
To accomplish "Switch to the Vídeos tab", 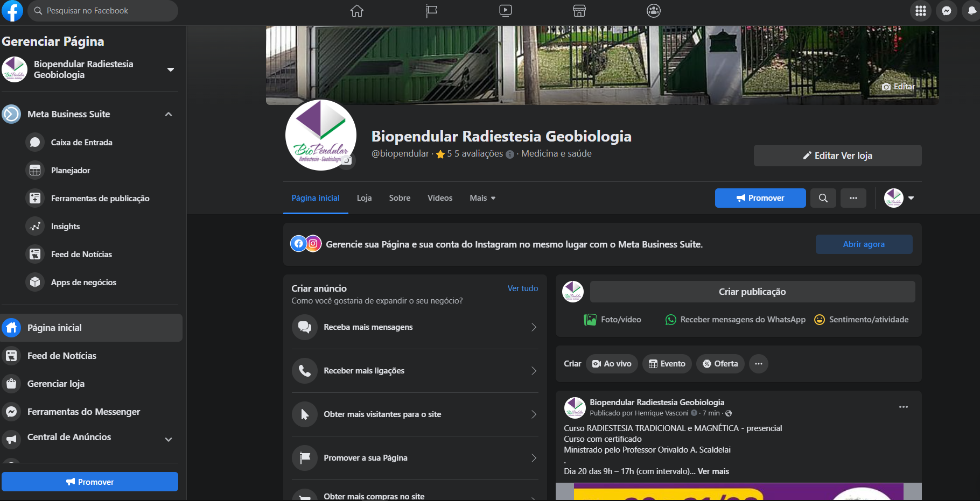I will 440,198.
